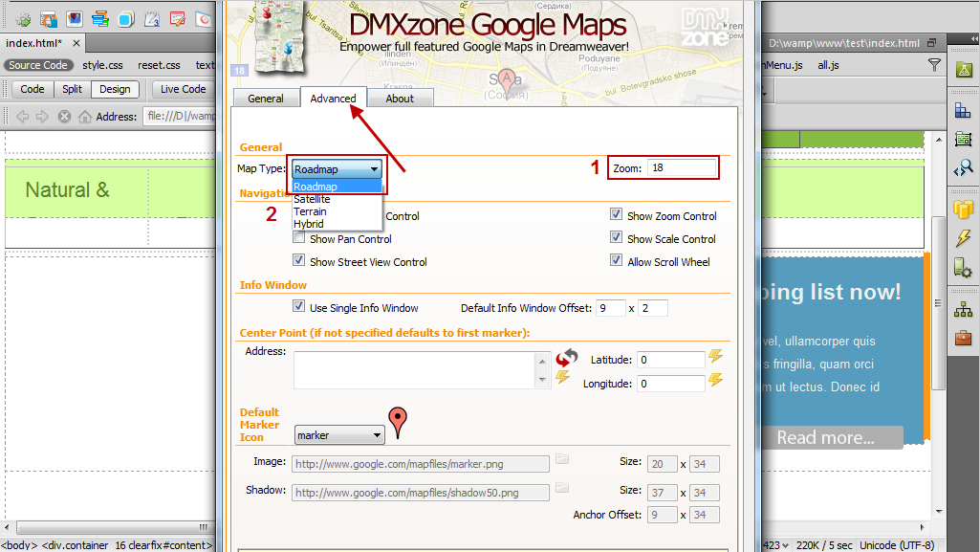Click the gear with green arrow toolbar icon
This screenshot has width=980, height=552.
tap(23, 19)
